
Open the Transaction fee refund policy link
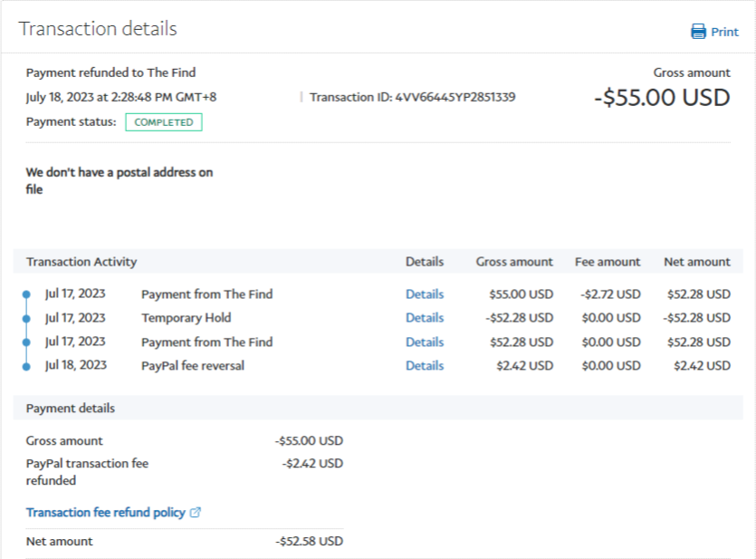point(105,513)
